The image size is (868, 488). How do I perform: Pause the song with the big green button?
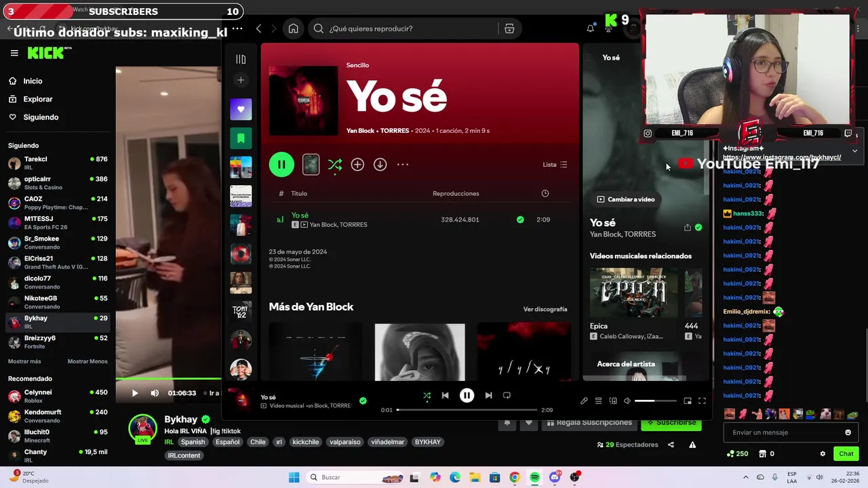(281, 164)
